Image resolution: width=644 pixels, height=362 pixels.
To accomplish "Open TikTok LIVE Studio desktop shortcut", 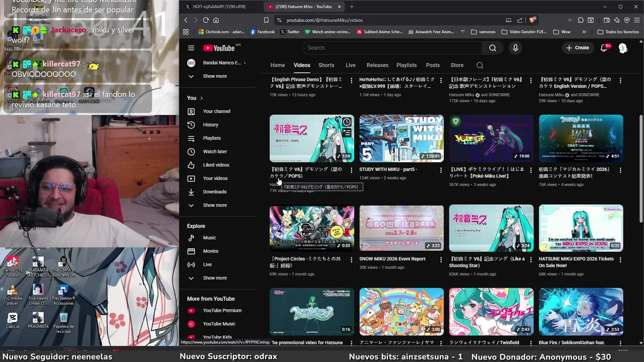I will tap(13, 266).
